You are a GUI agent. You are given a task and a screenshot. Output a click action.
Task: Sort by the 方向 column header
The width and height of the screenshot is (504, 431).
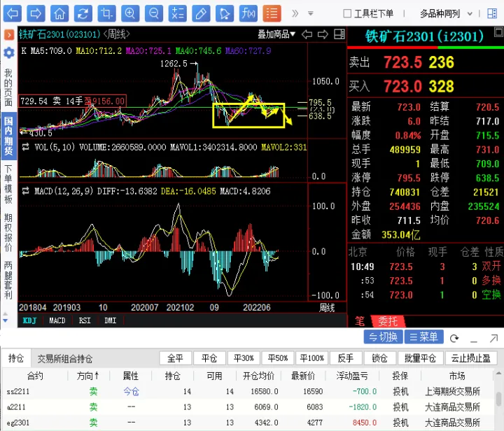click(88, 376)
